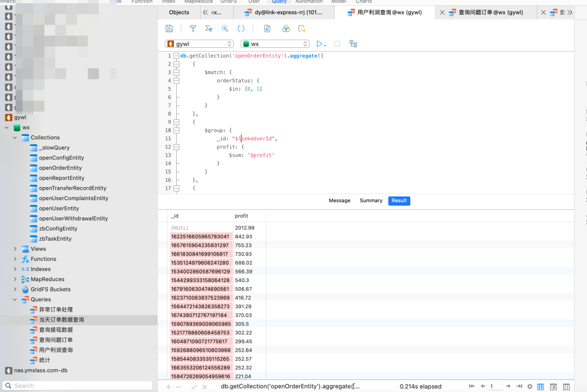Click the text document icon in toolbar

tap(267, 28)
